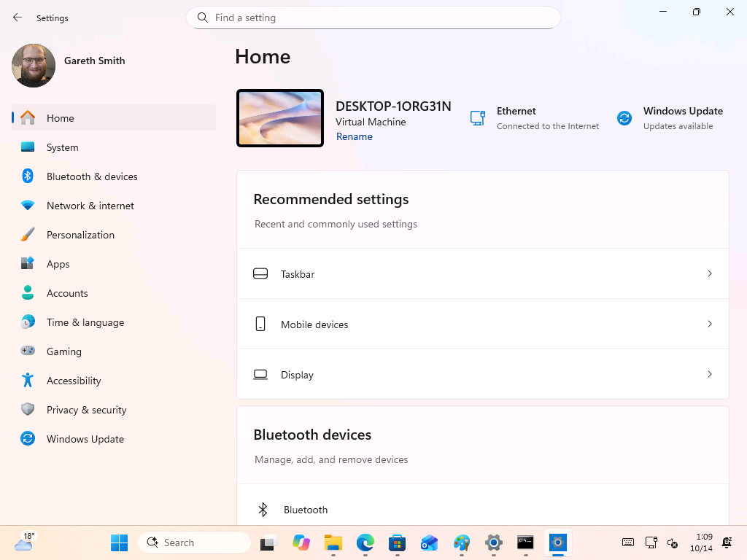Click the Windows Update sidebar icon
Viewport: 747px width, 560px height.
coord(28,438)
